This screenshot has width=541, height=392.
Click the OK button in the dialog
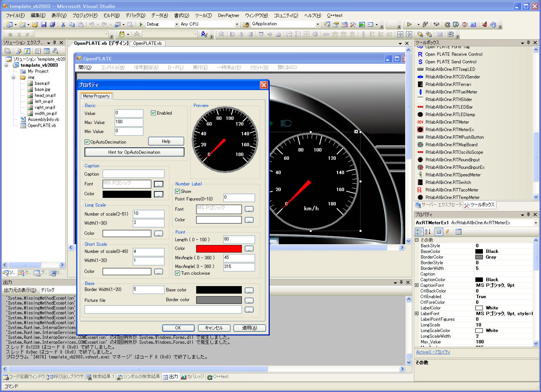point(178,328)
